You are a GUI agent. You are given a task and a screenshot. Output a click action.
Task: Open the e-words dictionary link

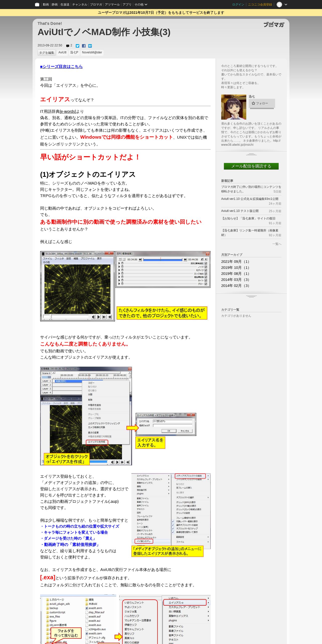click(x=68, y=112)
